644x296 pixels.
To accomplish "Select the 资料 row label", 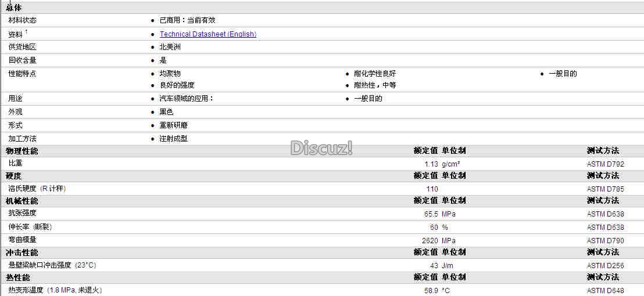I will (x=15, y=34).
